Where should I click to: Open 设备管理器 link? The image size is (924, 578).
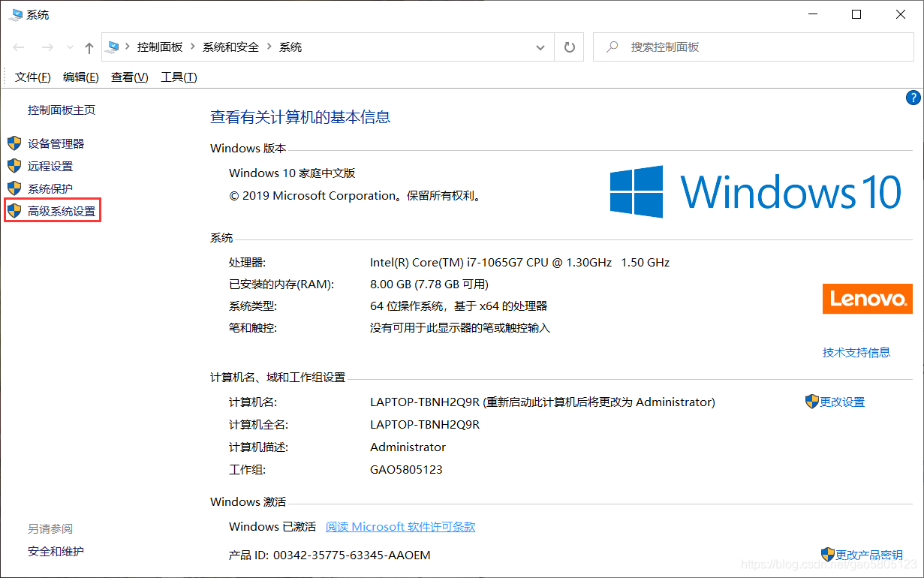coord(56,143)
